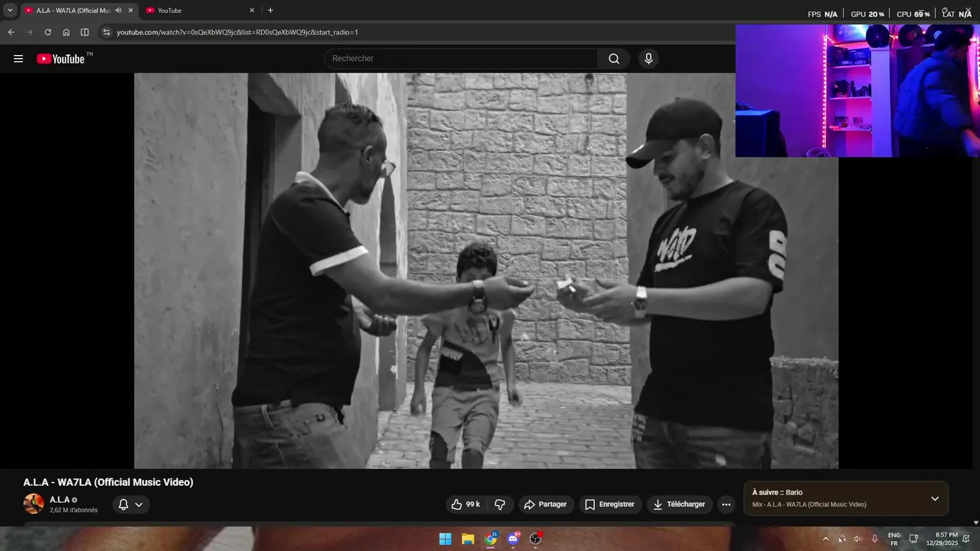The height and width of the screenshot is (551, 980).
Task: Click the 2,62 M d'abonnés text
Action: pos(73,510)
